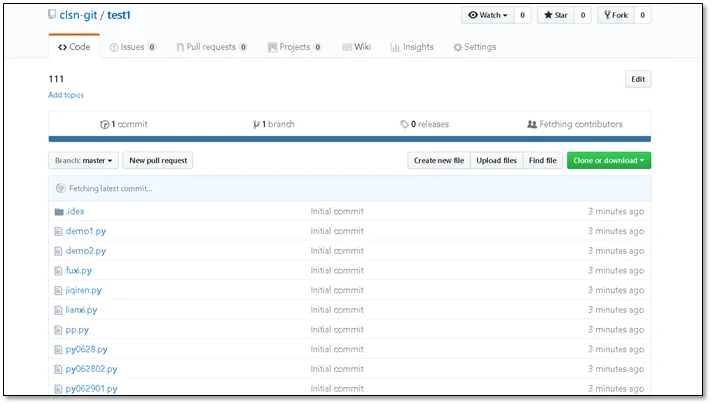712x405 pixels.
Task: Open the Branch: master dropdown
Action: [x=84, y=161]
